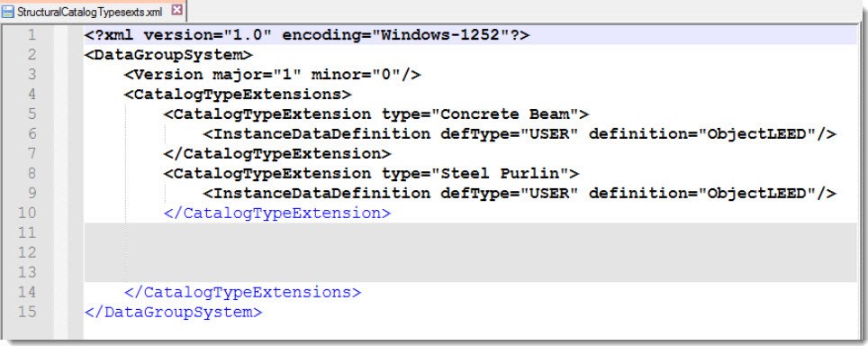The height and width of the screenshot is (346, 868).
Task: Click the black closing CatalogTypeExtension tag on line 7
Action: pos(277,153)
